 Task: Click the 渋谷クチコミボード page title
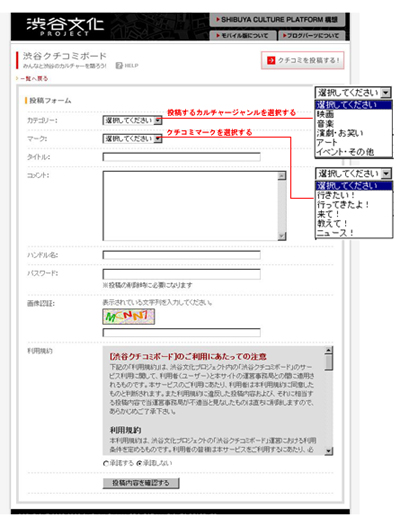tap(64, 56)
